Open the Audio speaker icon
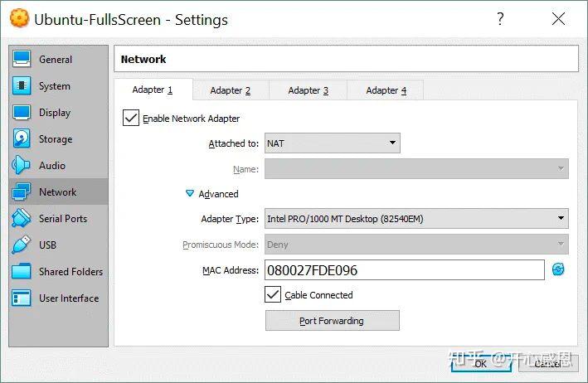588x383 pixels. click(x=22, y=166)
